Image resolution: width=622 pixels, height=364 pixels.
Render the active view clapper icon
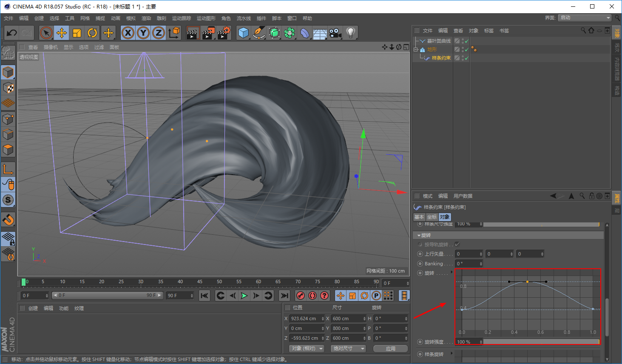point(193,33)
